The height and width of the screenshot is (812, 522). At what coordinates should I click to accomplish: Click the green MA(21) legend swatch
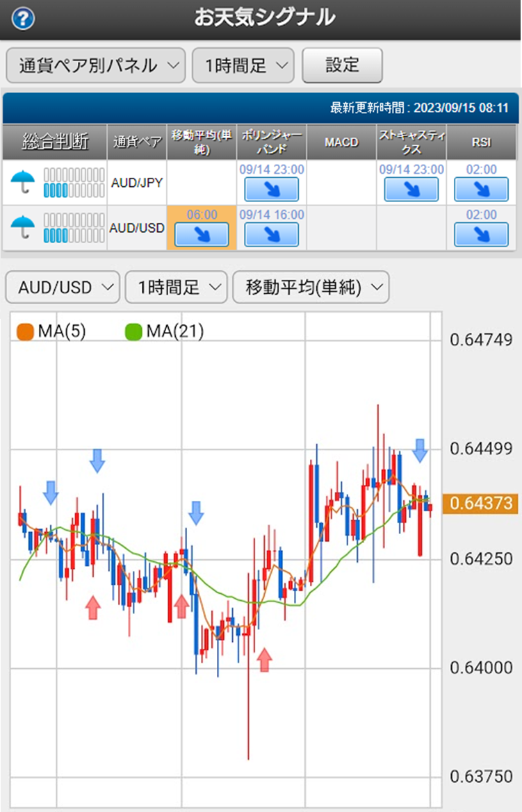[x=133, y=331]
